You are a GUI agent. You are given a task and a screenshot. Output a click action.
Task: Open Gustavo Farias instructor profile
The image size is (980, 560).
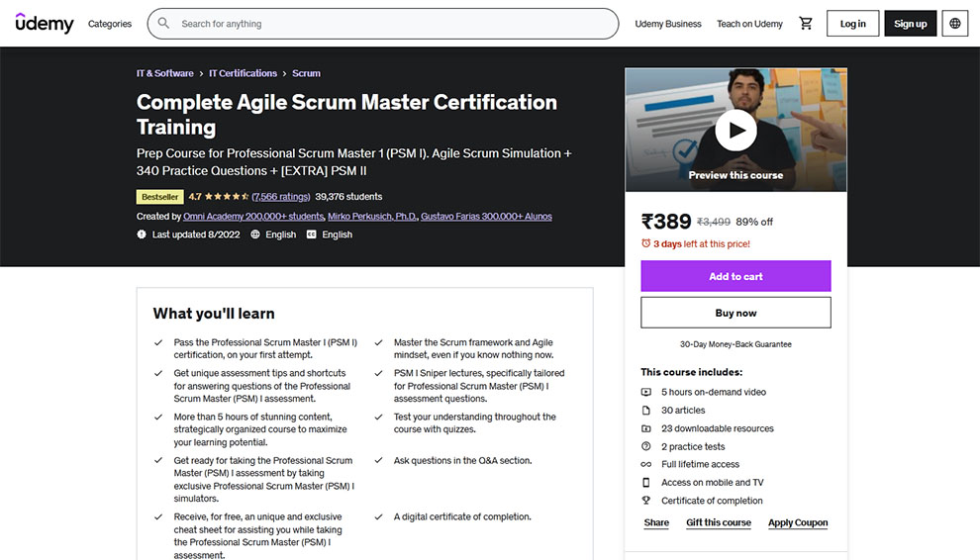click(486, 217)
